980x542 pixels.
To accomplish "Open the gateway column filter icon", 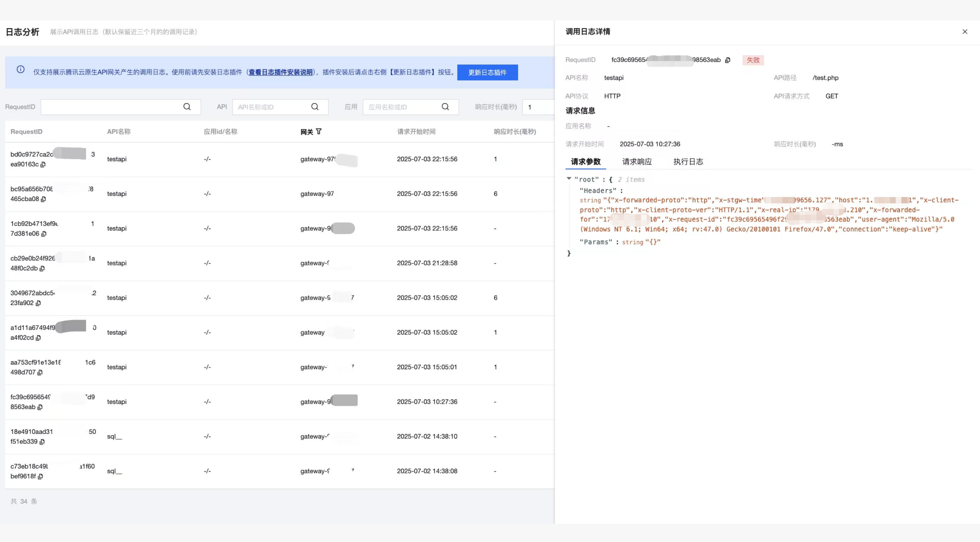I will point(319,132).
